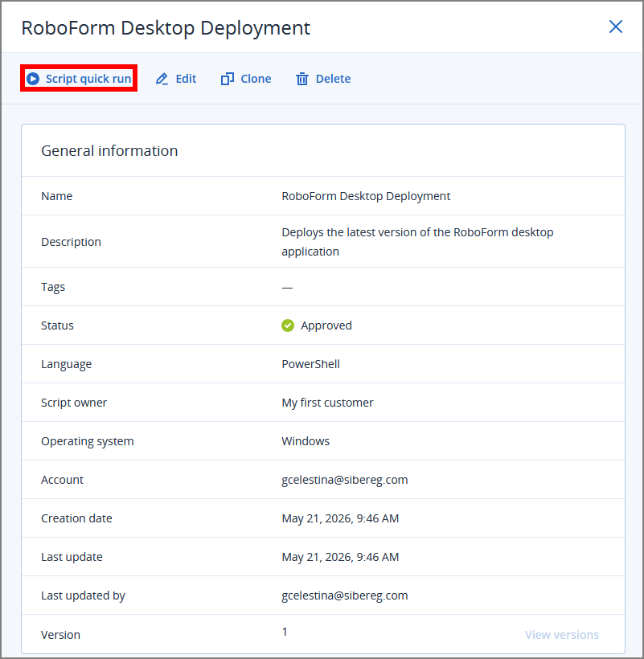Click the 'Tags' field label

(x=53, y=288)
